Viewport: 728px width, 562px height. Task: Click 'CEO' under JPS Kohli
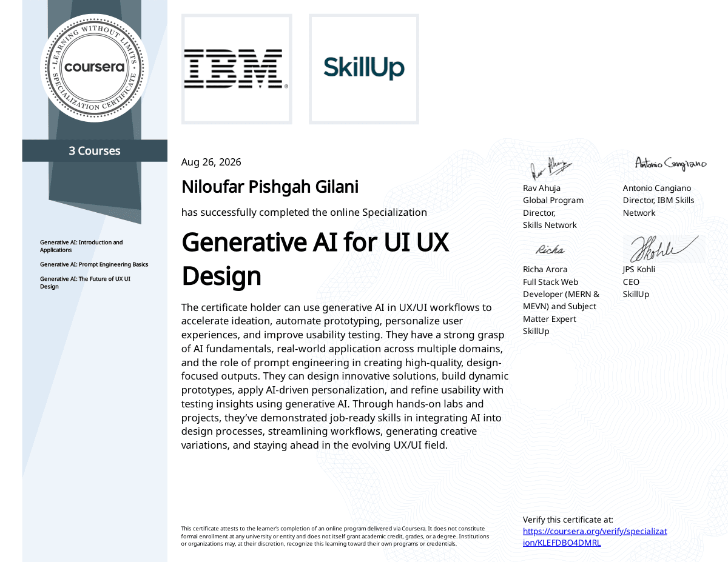(631, 282)
